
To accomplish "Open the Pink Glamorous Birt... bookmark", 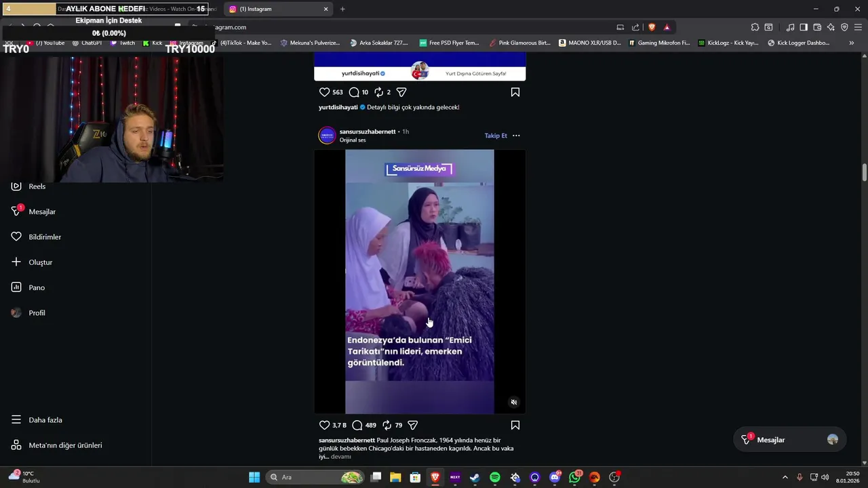I will pyautogui.click(x=520, y=43).
